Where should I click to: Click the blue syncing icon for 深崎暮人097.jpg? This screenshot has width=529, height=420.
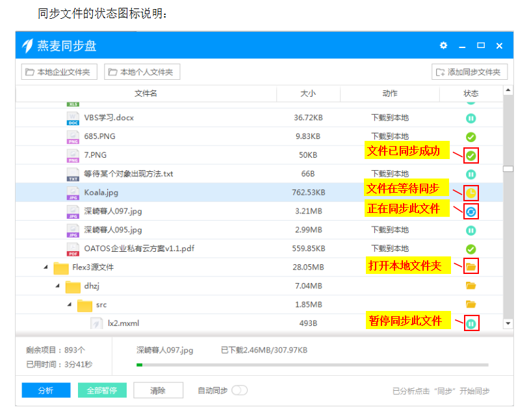(471, 211)
